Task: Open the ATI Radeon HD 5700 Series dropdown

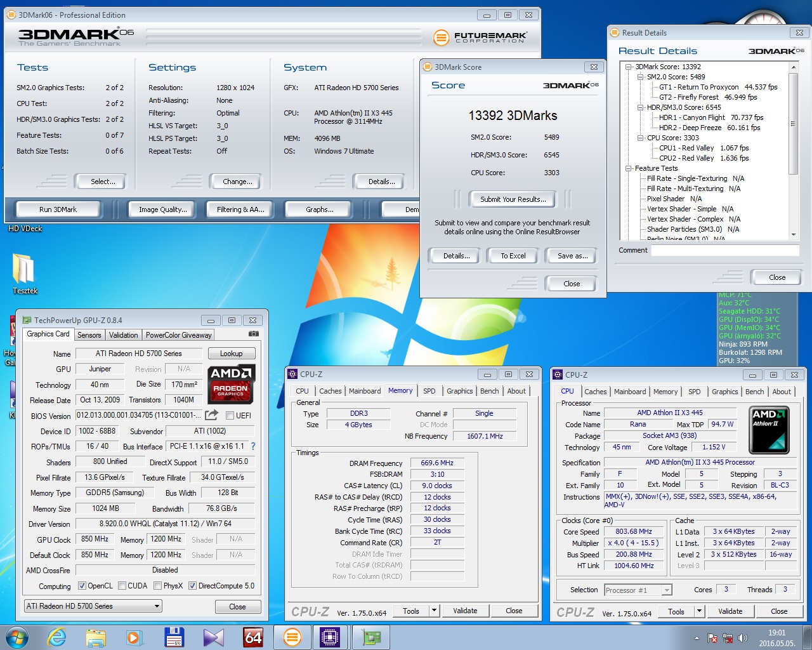Action: pyautogui.click(x=93, y=606)
